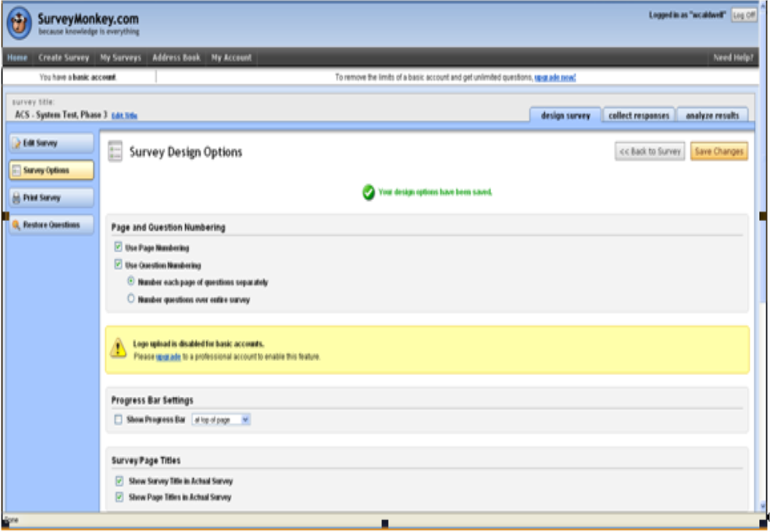Click the Survey Design Options header icon
770x532 pixels.
coord(116,152)
